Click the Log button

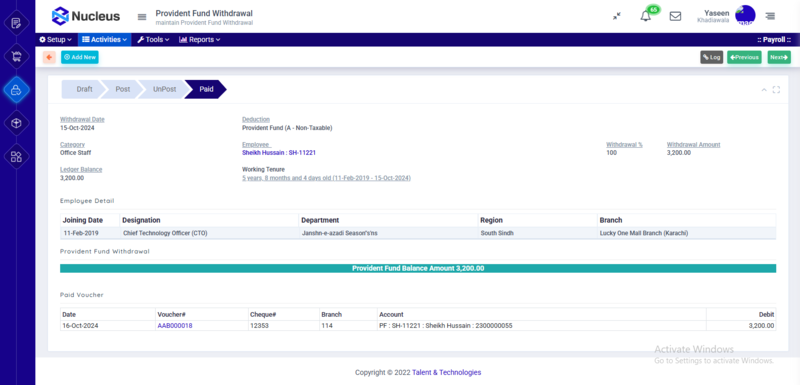711,57
